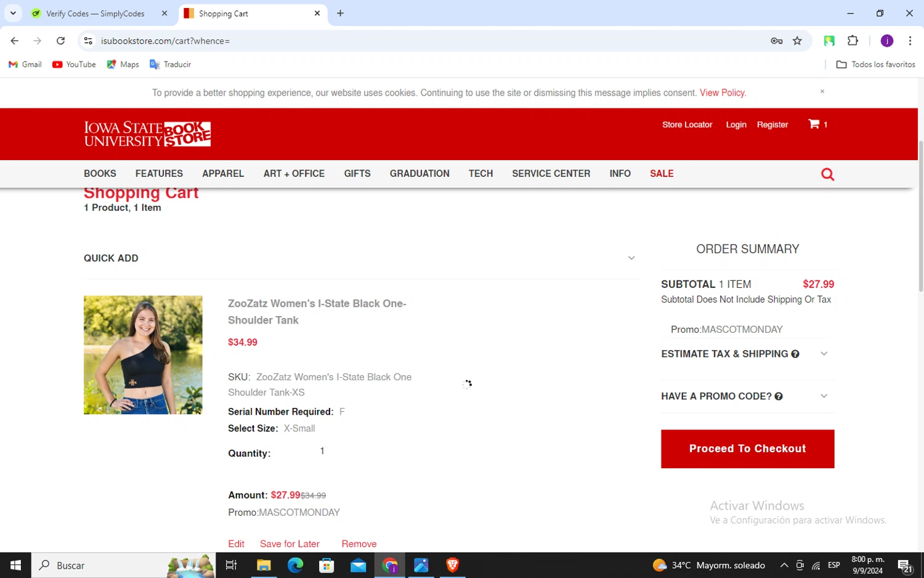
Task: Close the Verify Codes SimplyCodes tab
Action: [x=164, y=13]
